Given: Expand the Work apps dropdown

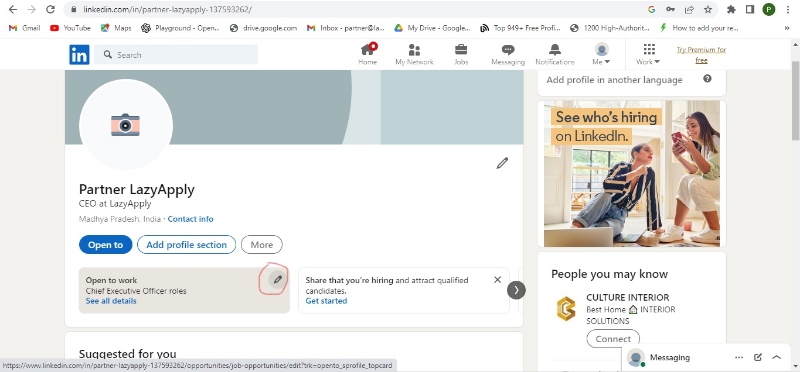Looking at the screenshot, I should pyautogui.click(x=648, y=55).
